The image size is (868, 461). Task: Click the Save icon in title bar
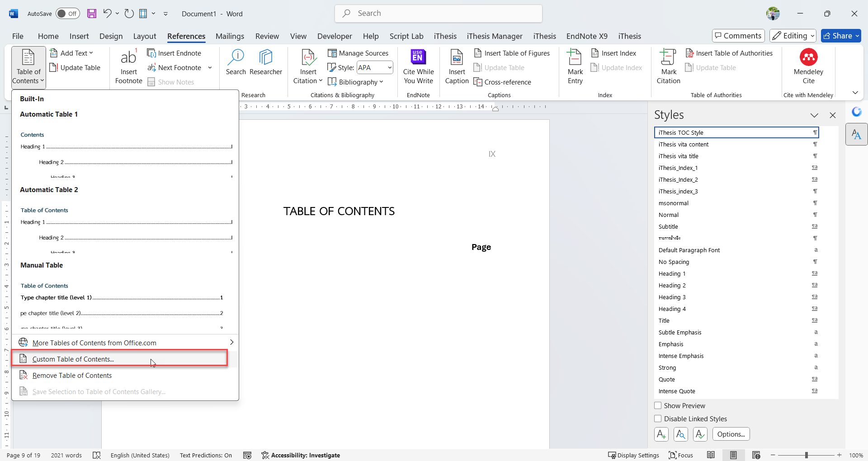92,14
